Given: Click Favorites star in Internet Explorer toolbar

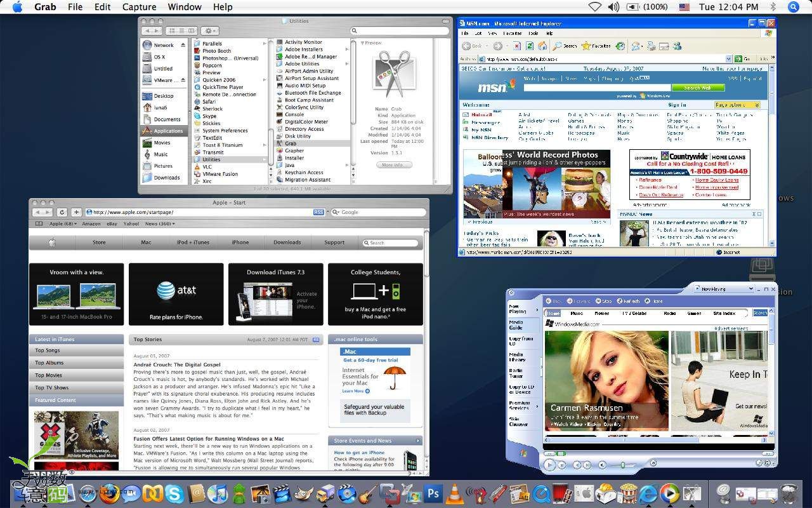Looking at the screenshot, I should pos(586,46).
